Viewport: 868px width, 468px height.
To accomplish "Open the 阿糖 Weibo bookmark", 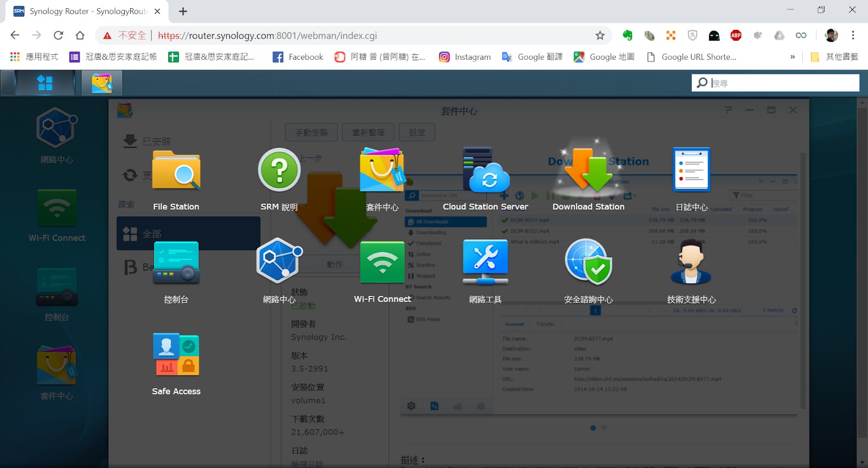I will tap(380, 57).
